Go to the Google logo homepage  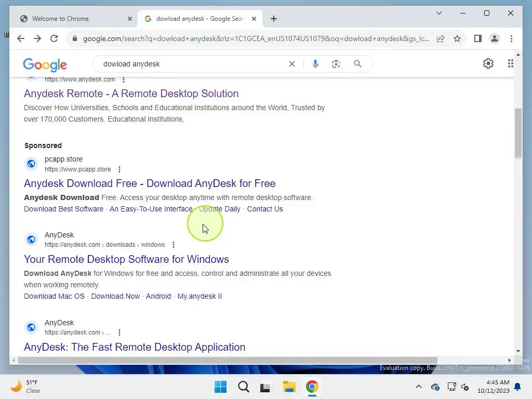45,64
